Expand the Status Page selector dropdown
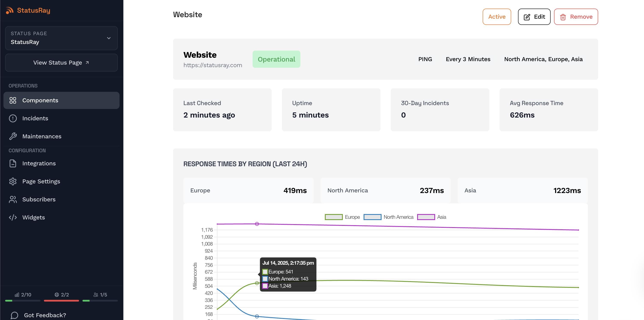The width and height of the screenshot is (644, 320). (x=61, y=38)
